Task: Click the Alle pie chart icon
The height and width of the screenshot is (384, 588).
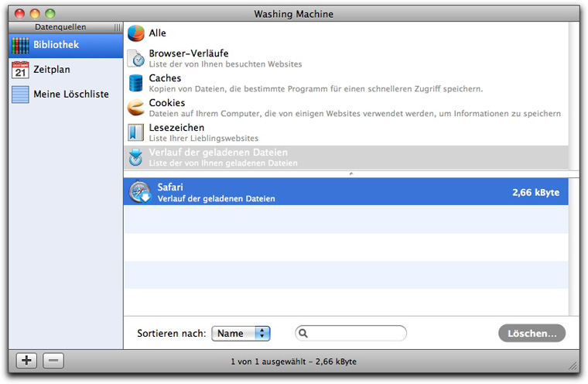Action: point(135,33)
